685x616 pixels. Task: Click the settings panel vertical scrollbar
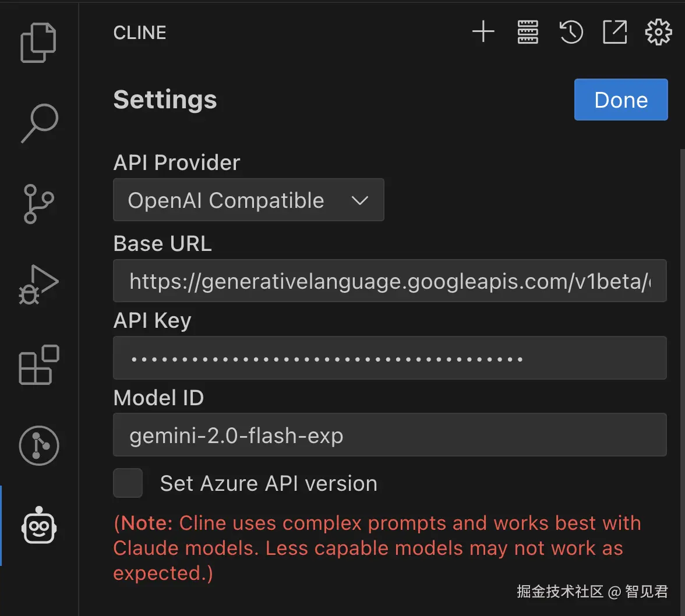coord(682,349)
